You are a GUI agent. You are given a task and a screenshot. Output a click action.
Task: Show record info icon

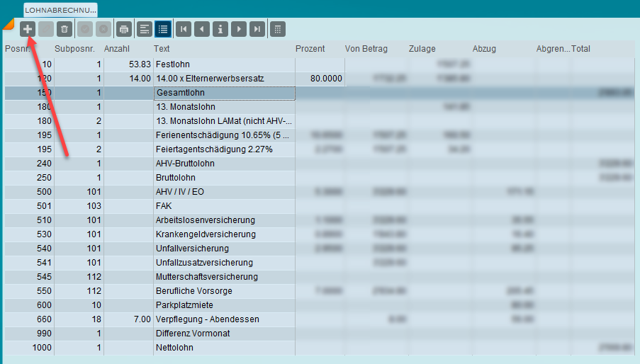pos(220,29)
